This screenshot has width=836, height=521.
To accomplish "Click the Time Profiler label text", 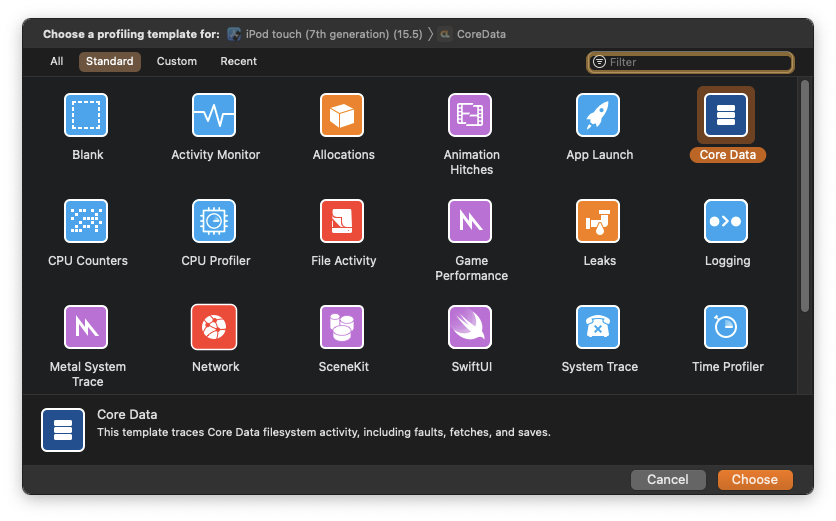I will 728,367.
